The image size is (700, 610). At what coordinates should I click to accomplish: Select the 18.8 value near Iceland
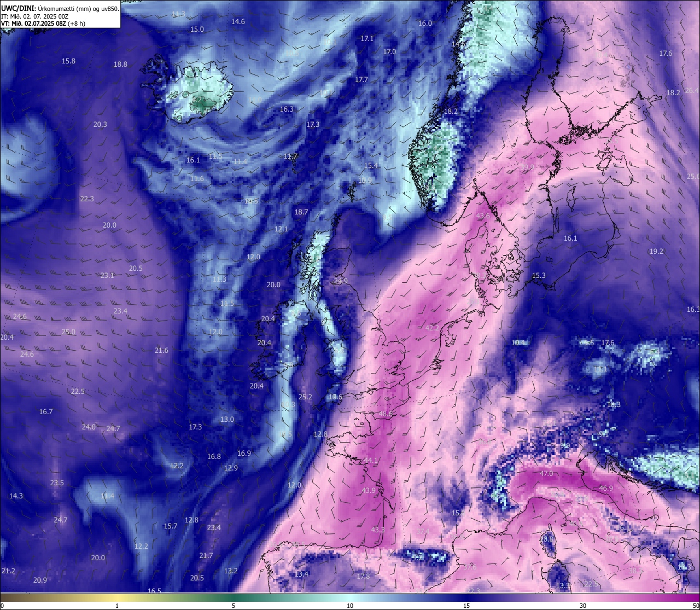(120, 65)
